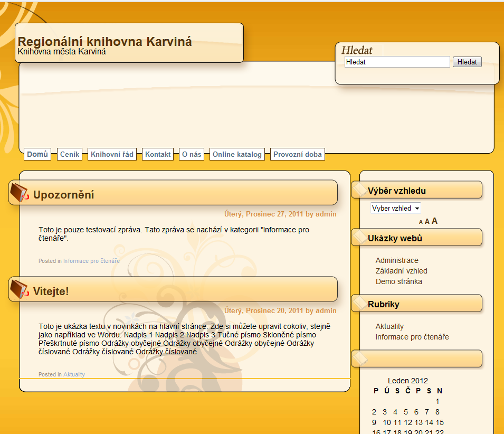Open the Ceník menu item
The height and width of the screenshot is (434, 504).
coord(70,154)
